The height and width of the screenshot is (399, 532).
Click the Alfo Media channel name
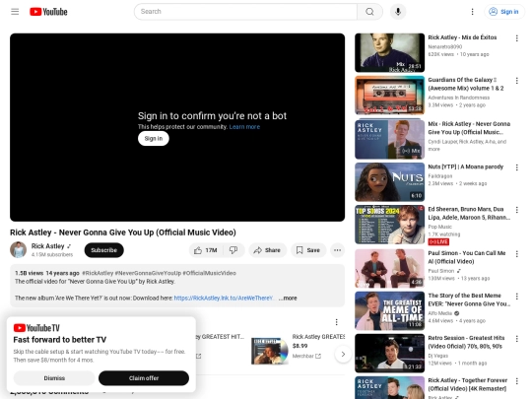click(440, 313)
